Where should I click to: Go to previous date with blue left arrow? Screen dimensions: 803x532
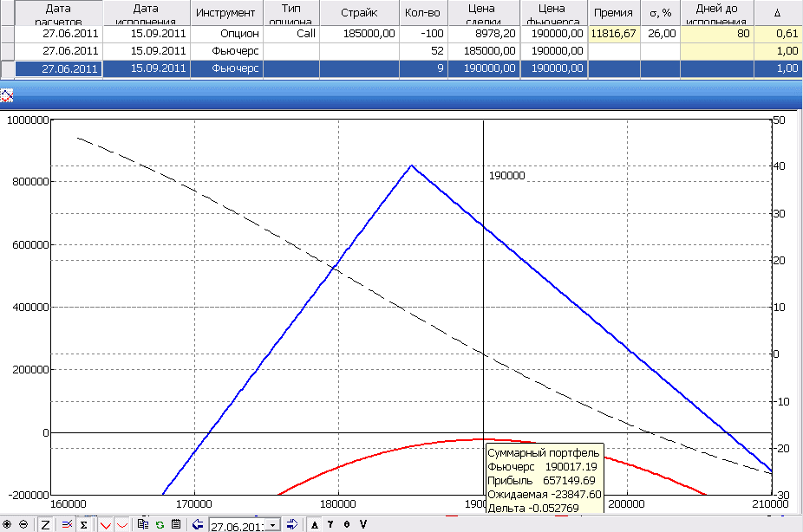point(198,524)
